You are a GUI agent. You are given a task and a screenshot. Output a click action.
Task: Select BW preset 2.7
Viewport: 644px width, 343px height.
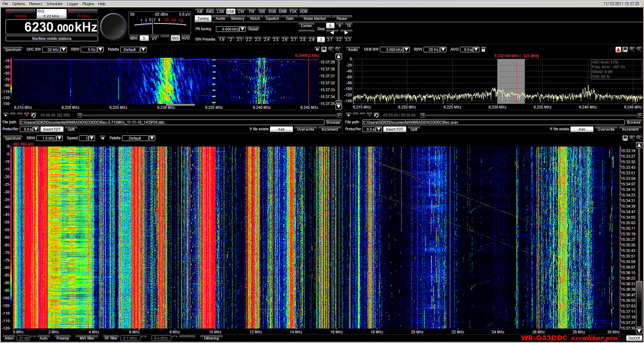pyautogui.click(x=294, y=39)
